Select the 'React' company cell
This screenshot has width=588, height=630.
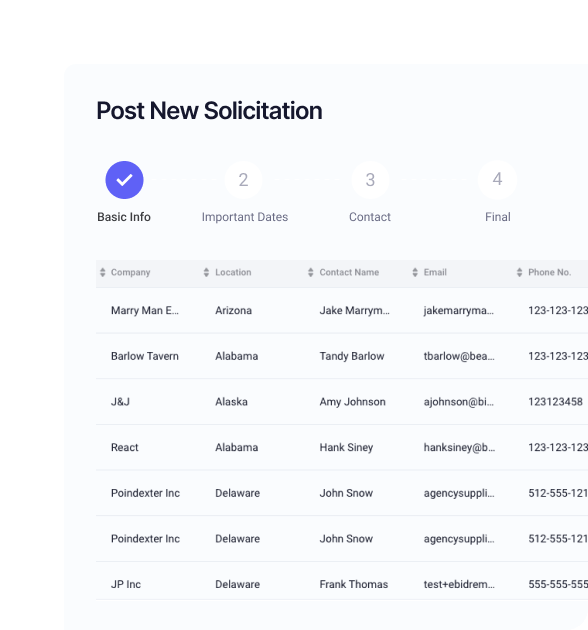[x=125, y=447]
